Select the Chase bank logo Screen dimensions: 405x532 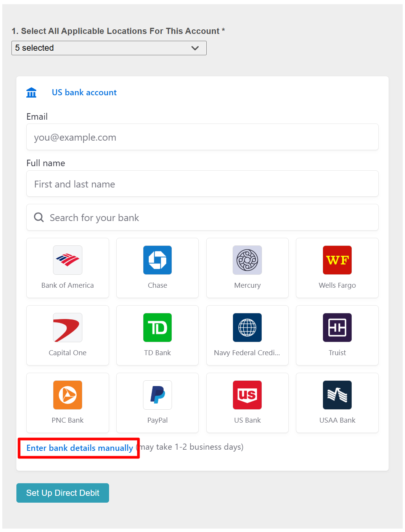click(157, 260)
